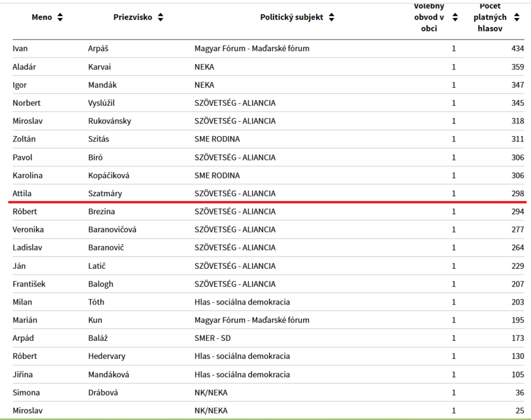
Task: Click sort icon for Volebný obvod v obci
Action: click(x=455, y=17)
